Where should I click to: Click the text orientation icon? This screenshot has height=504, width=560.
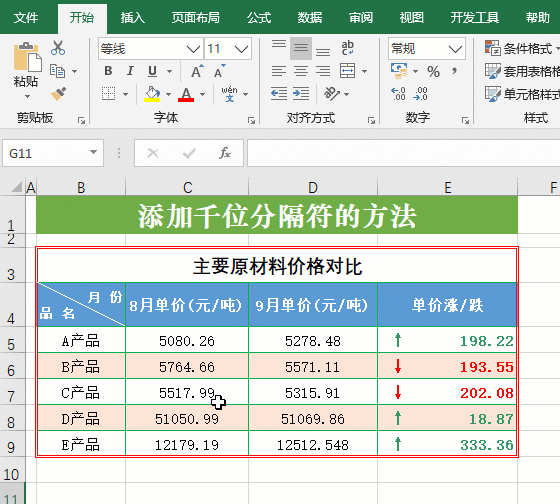tap(332, 94)
